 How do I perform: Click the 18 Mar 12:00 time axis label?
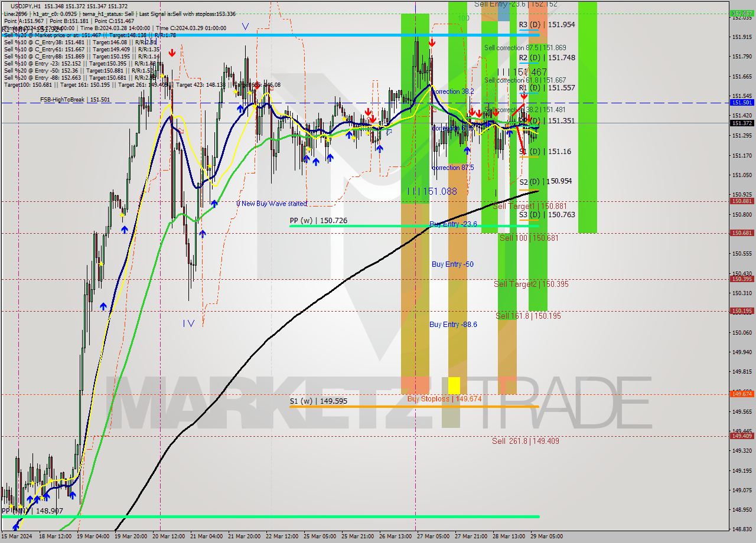(55, 537)
